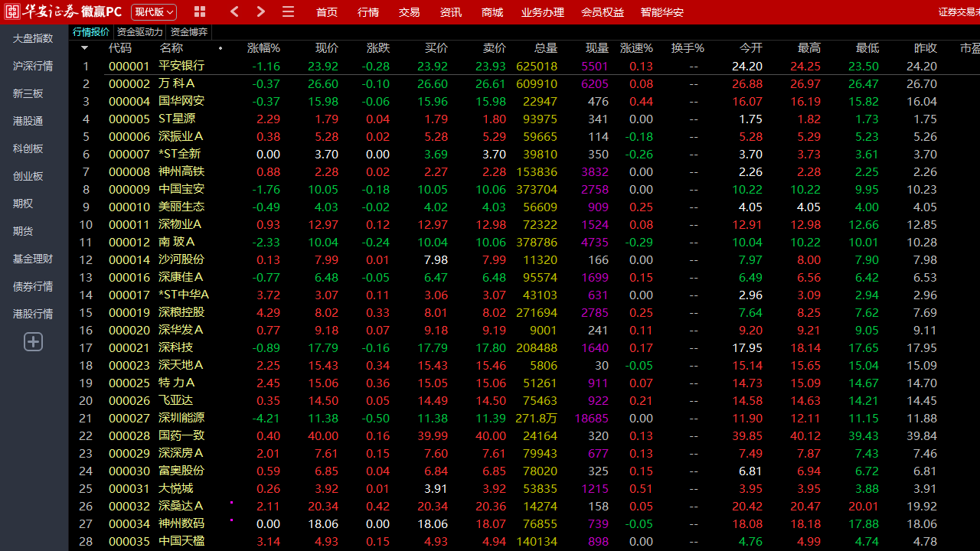This screenshot has width=980, height=551.
Task: Open 交易 menu
Action: (x=410, y=12)
